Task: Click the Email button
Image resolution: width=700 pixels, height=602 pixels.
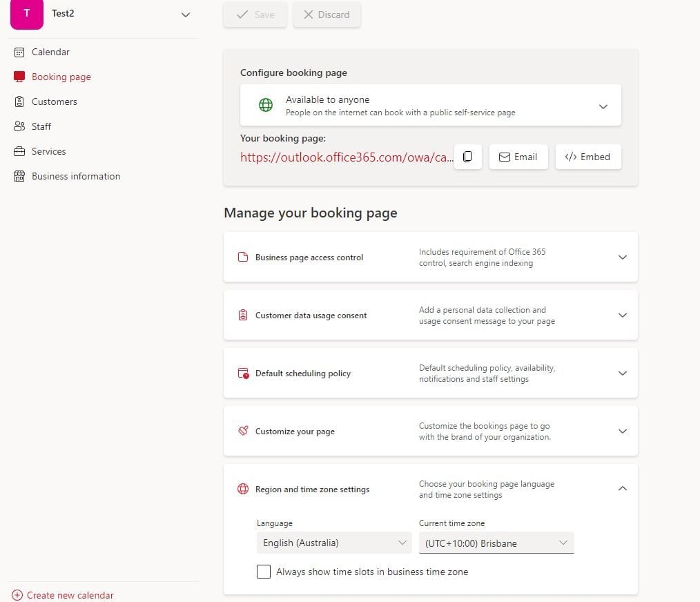Action: point(518,157)
